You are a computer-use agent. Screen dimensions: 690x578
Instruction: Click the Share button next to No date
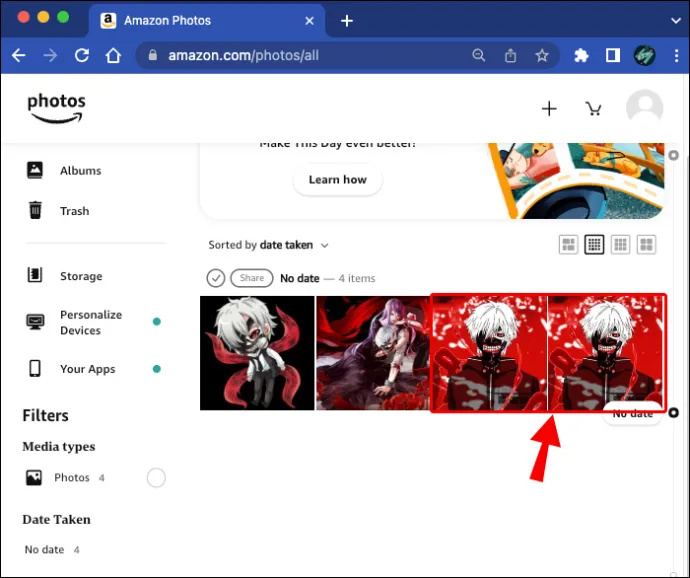click(x=252, y=278)
